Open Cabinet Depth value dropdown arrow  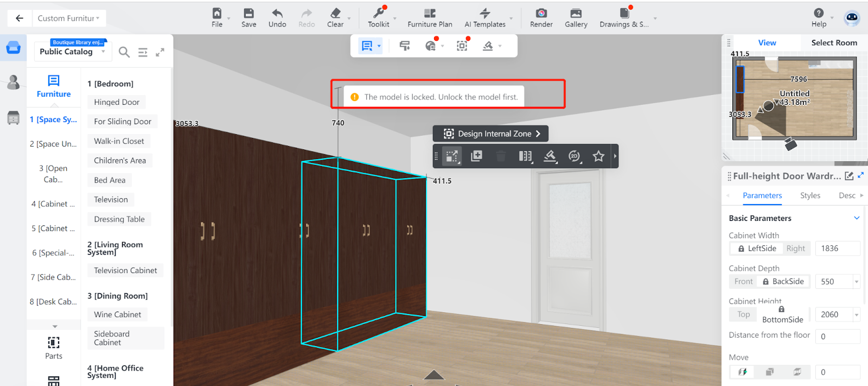click(x=857, y=282)
